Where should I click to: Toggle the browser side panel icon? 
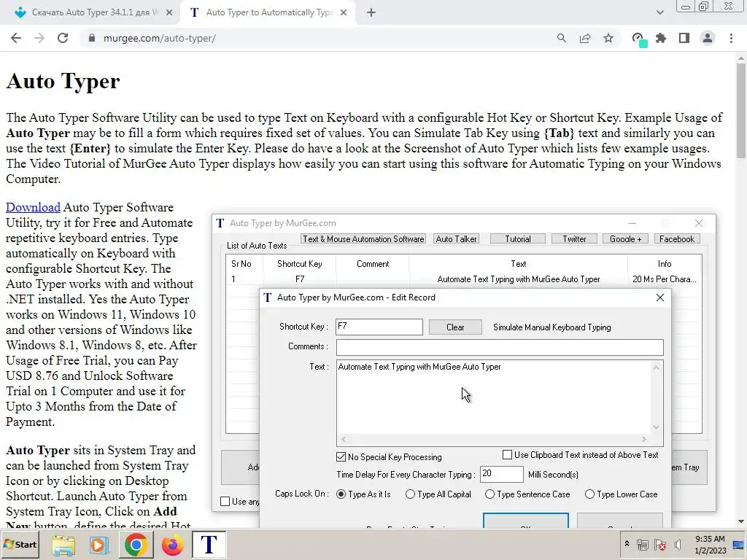[x=684, y=38]
